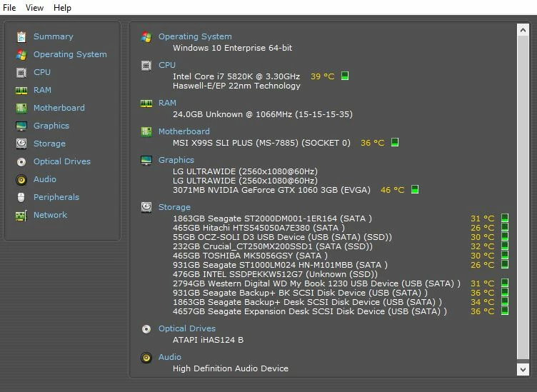The height and width of the screenshot is (392, 537).
Task: Go to Operating System section in sidebar
Action: [70, 54]
